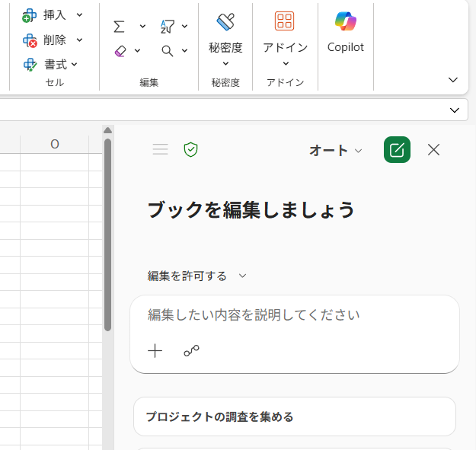
Task: Click the green shield security icon
Action: pyautogui.click(x=190, y=150)
